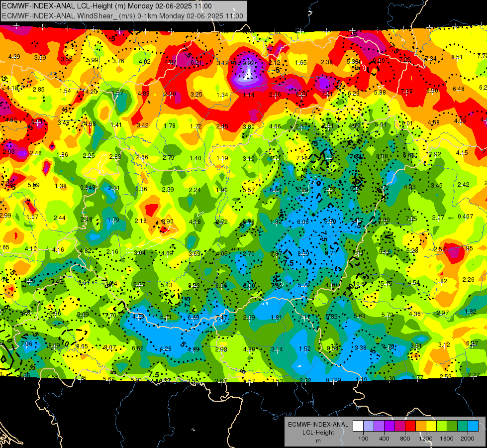Click the dark green legend swatch
The height and width of the screenshot is (448, 487).
pyautogui.click(x=452, y=426)
